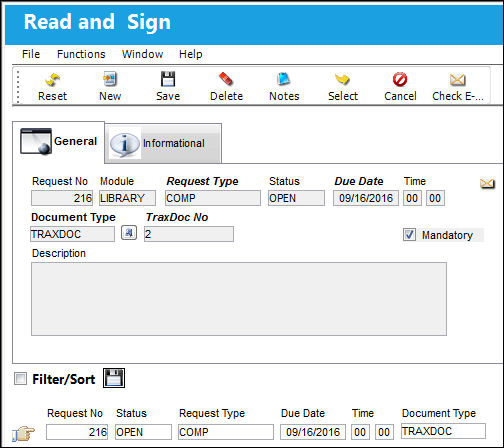The height and width of the screenshot is (448, 504).
Task: Open the File menu
Action: (x=31, y=54)
